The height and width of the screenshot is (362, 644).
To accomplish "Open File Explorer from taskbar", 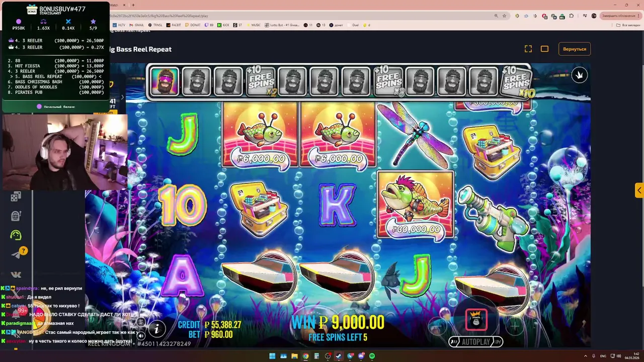I will coord(294,356).
